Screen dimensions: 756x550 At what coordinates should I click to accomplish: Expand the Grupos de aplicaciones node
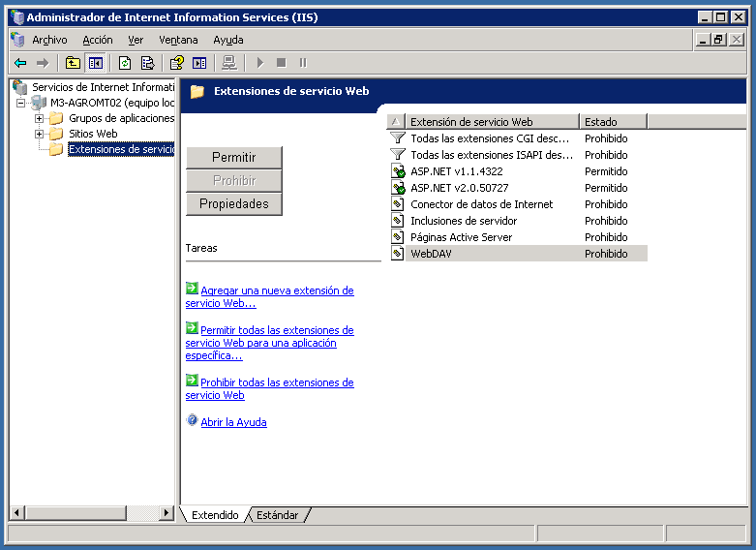tap(39, 118)
